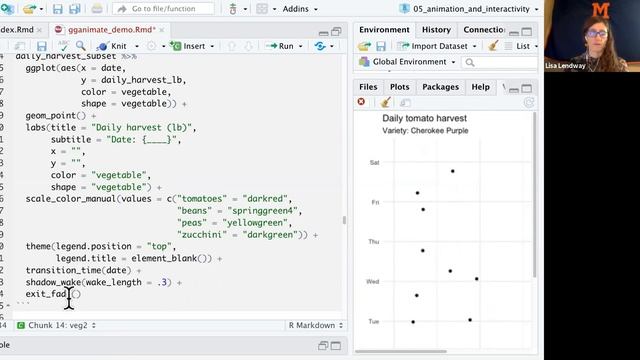Click the load workspace folder icon
This screenshot has width=640, height=360.
[364, 46]
